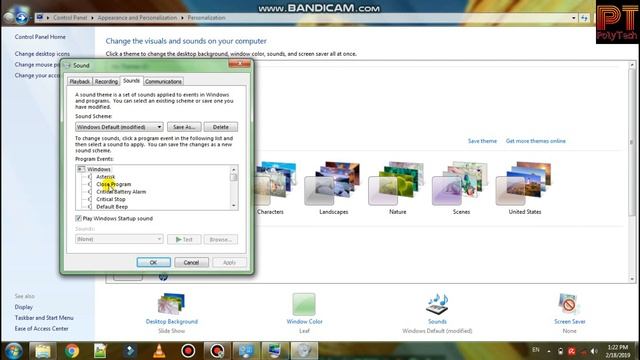Open the Sounds music notes icon
Screen dimensions: 640x360
(437, 304)
